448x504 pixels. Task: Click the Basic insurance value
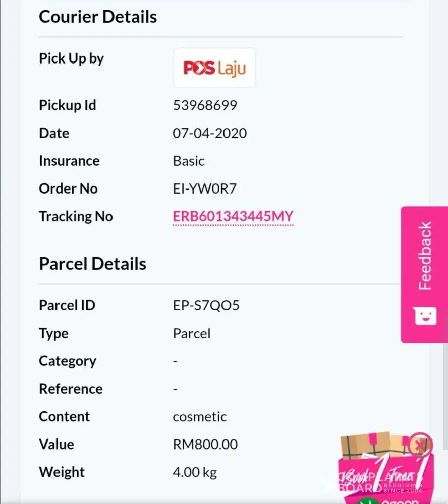(189, 161)
